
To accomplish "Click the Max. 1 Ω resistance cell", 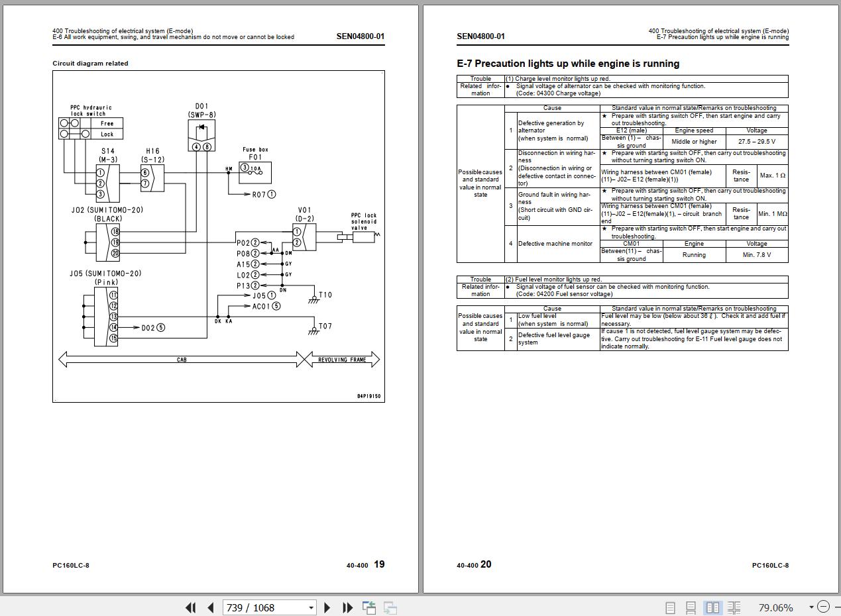I will 773,176.
